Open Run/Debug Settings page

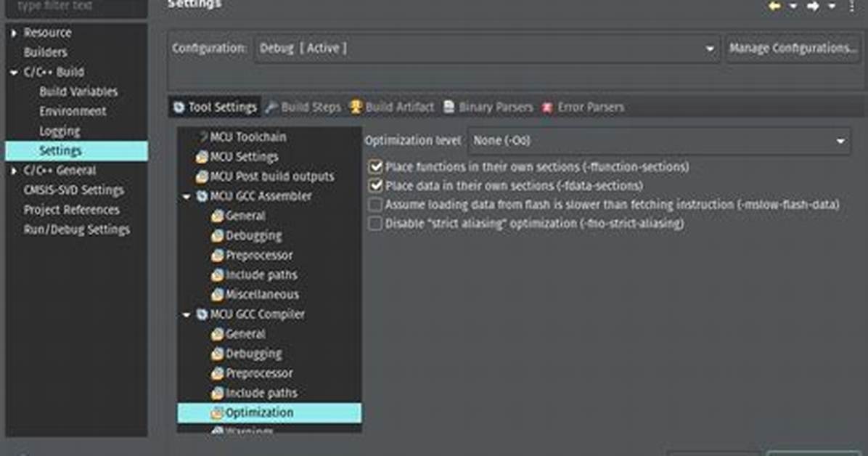76,229
